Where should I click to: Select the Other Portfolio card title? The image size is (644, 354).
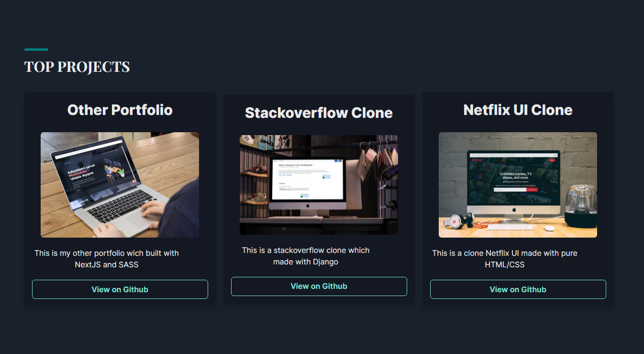(x=120, y=110)
